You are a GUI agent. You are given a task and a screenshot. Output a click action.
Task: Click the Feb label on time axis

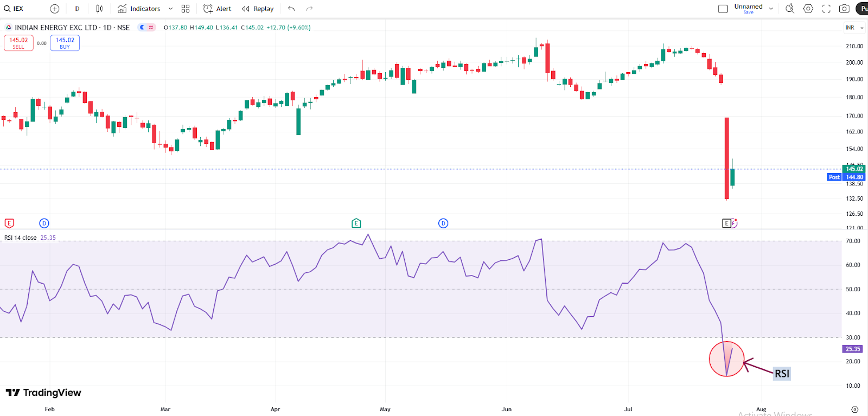click(x=50, y=409)
